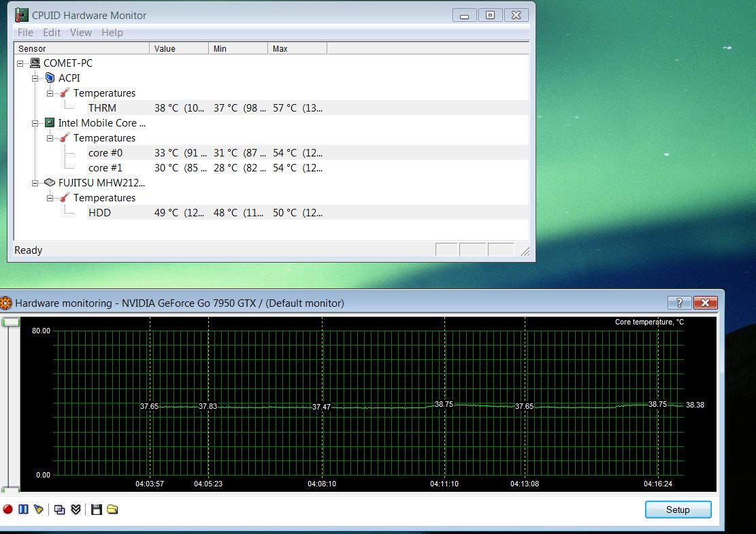Collapse Intel Mobile Core Temperatures group

point(50,138)
